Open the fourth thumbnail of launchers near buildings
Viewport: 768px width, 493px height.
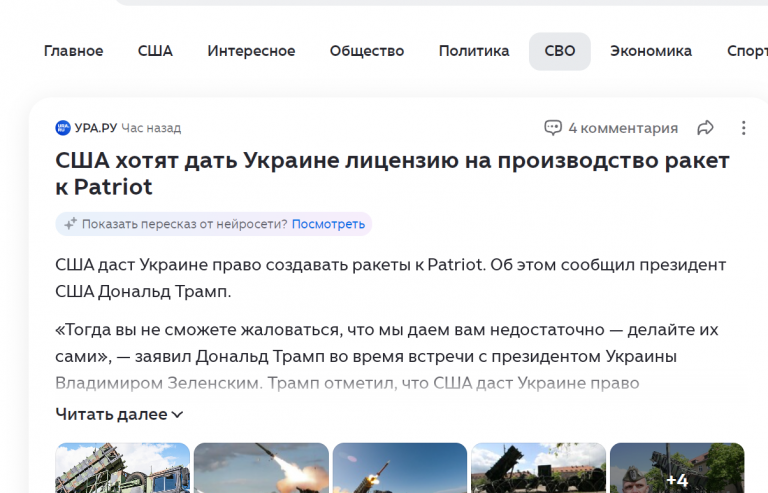(x=538, y=468)
